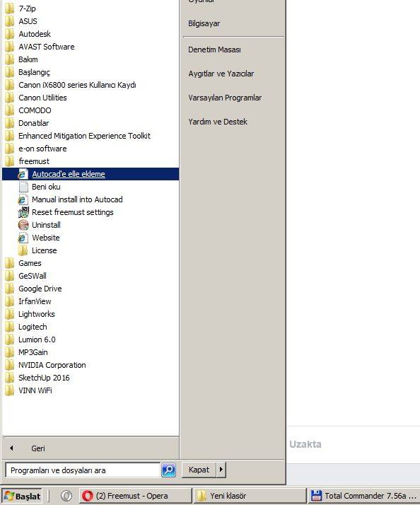Switch to Yeni klasör taskbar window
Screen dimensions: 420x505
point(250,496)
